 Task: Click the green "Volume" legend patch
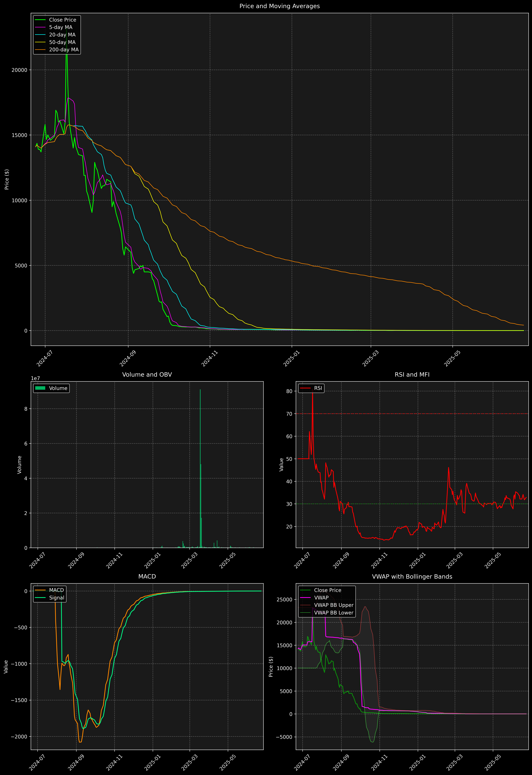pos(40,388)
